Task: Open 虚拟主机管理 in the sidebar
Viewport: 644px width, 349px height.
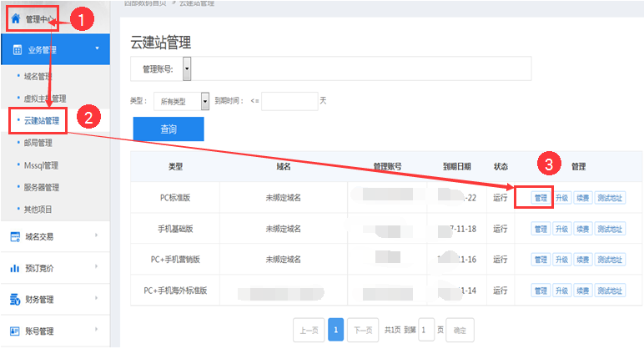Action: pyautogui.click(x=45, y=99)
